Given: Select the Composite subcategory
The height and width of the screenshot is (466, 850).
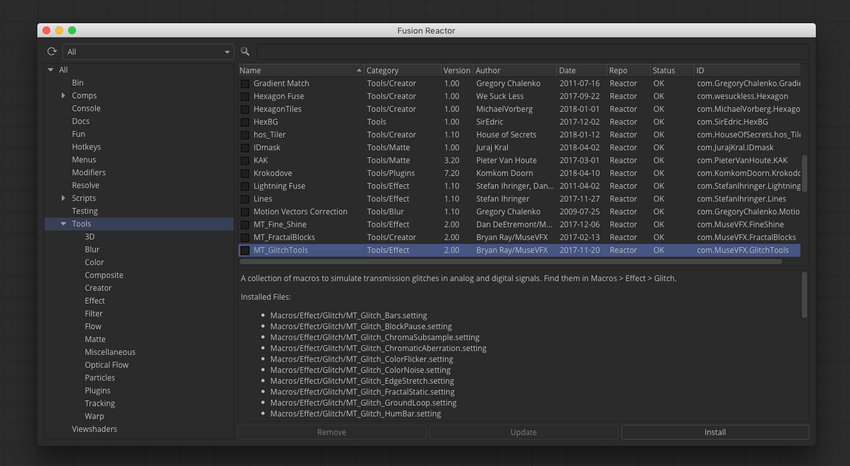Looking at the screenshot, I should 104,275.
